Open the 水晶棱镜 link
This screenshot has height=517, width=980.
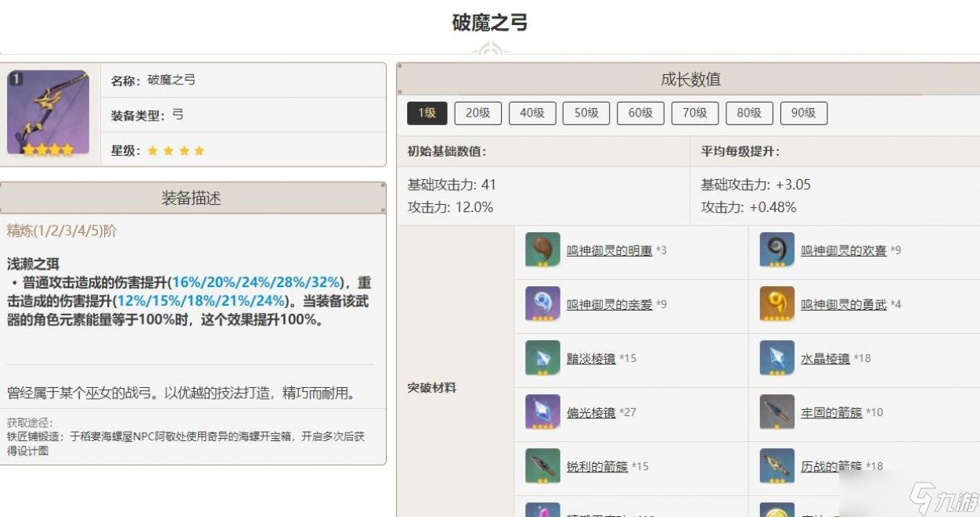[826, 358]
